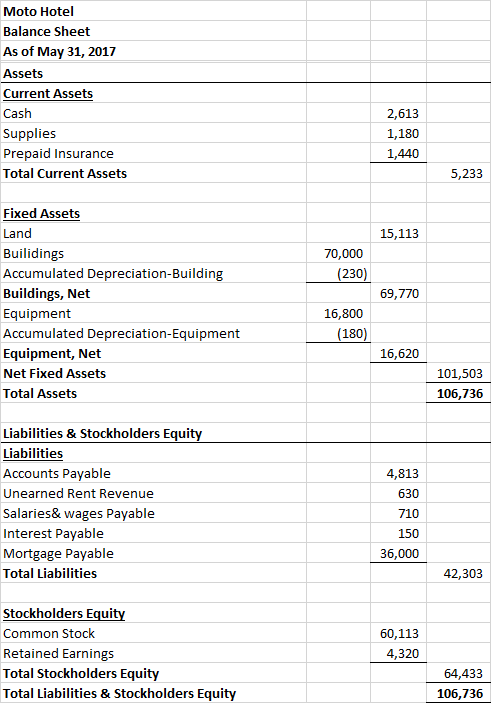
Task: Select the Cash value 2,613
Action: tap(403, 114)
